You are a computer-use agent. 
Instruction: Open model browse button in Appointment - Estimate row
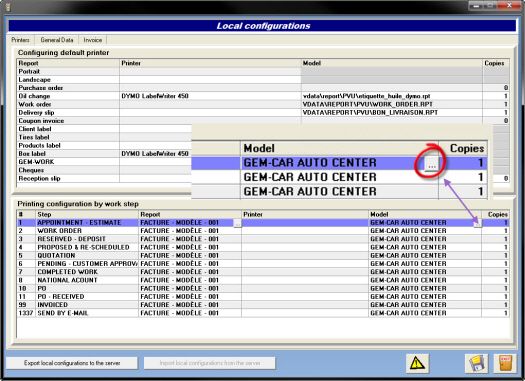(x=478, y=223)
